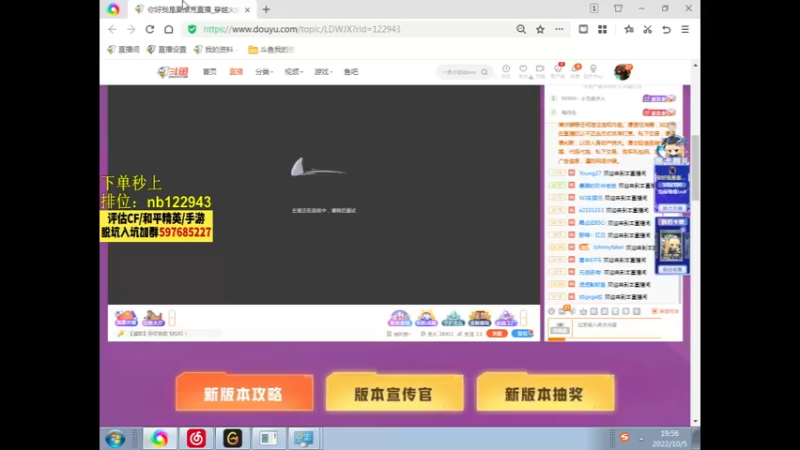Screen dimensions: 800x450
Task: Click the user avatar in the header
Action: click(622, 72)
